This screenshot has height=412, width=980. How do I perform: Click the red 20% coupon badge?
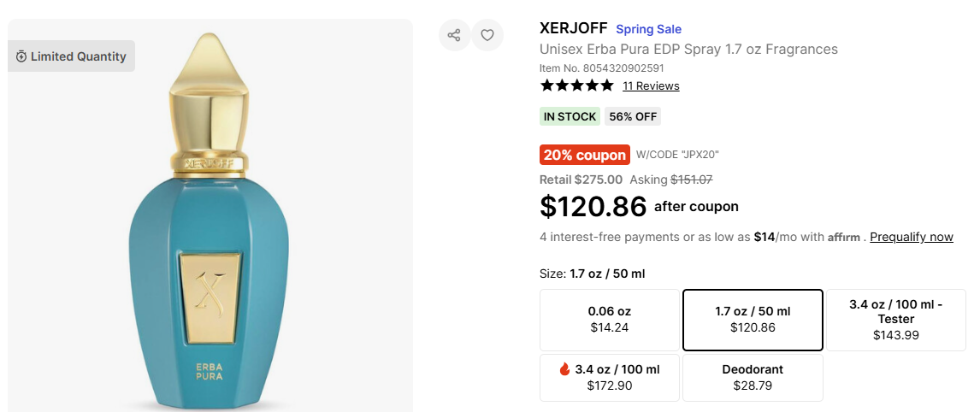[585, 155]
